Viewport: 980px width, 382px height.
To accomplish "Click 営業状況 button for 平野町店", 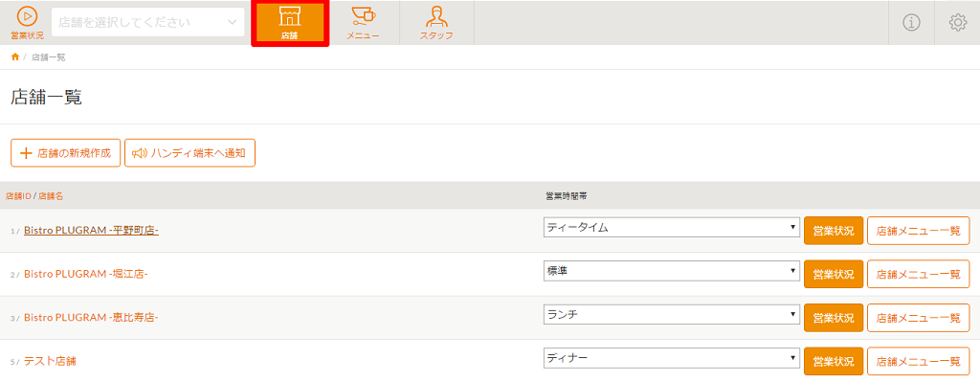I will click(834, 230).
